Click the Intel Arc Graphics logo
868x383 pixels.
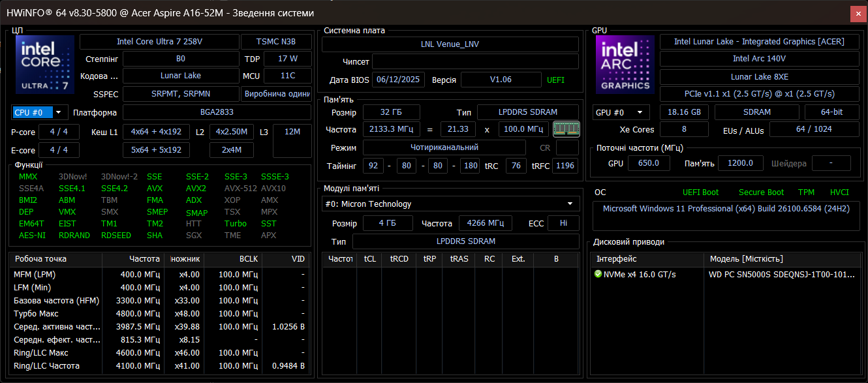[625, 64]
